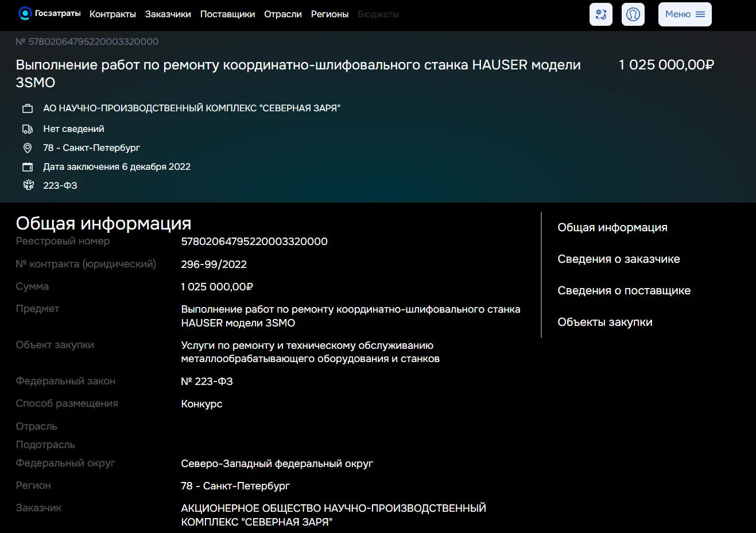Select the amount value in the Сумма row
Screen dimensions: 756x533
(217, 287)
